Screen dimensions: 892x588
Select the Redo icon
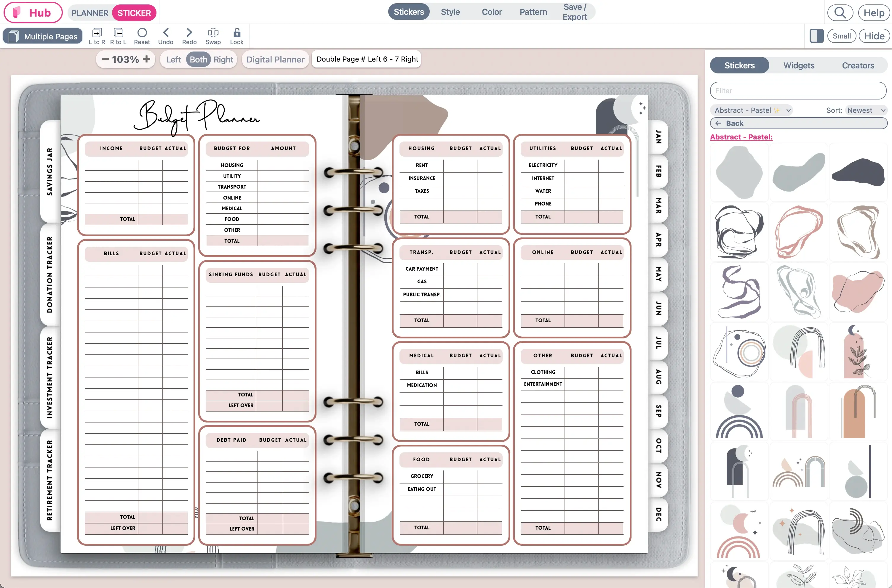tap(189, 36)
